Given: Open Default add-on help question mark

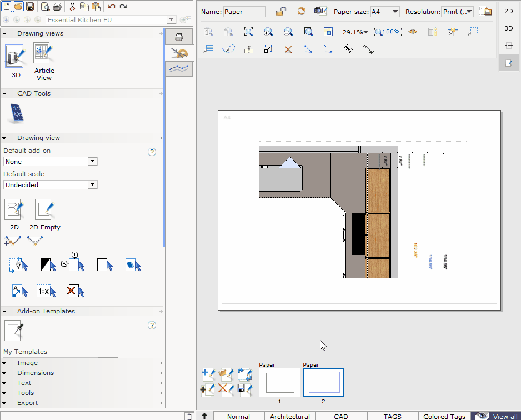Looking at the screenshot, I should click(x=152, y=152).
